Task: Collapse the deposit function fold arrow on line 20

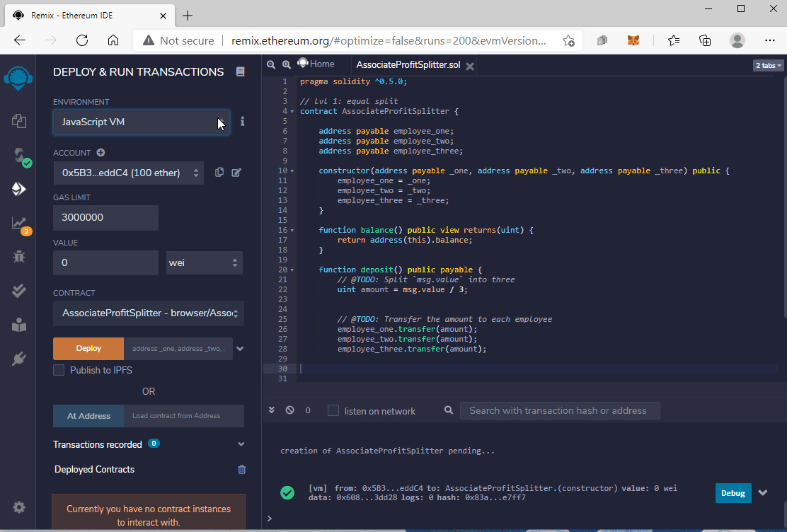Action: [292, 270]
